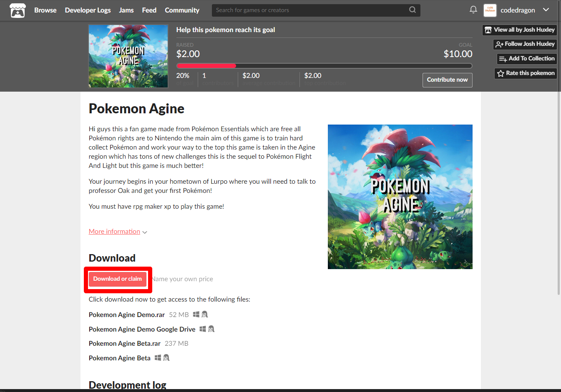
Task: Click the 52 MB file size
Action: [x=179, y=315]
